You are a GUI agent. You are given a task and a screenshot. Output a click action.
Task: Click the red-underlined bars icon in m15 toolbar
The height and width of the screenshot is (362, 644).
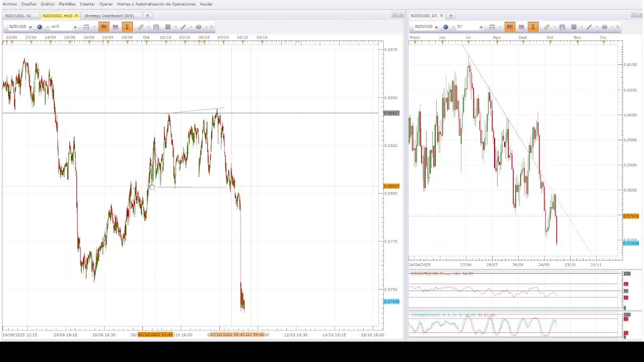tap(116, 27)
